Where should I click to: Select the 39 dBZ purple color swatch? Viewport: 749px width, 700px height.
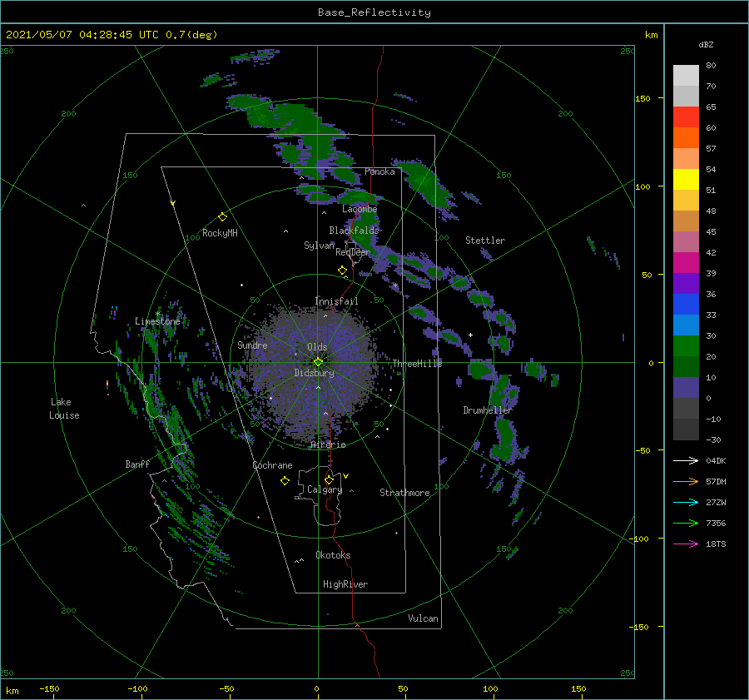click(x=686, y=283)
